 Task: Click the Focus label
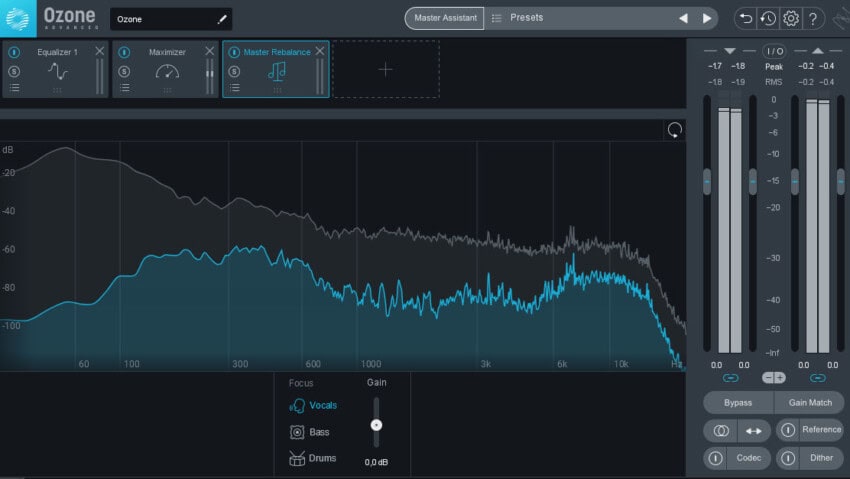point(301,383)
